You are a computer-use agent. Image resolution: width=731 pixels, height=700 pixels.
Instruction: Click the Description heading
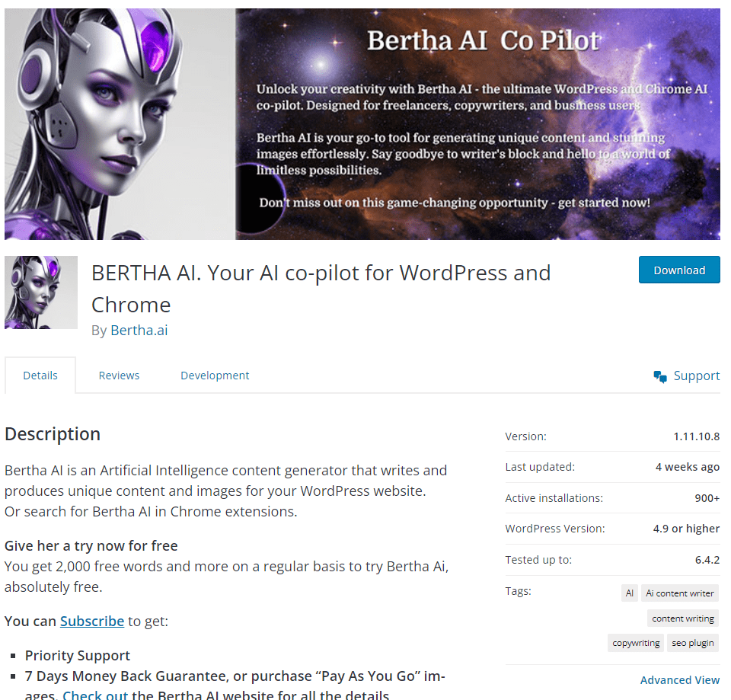tap(53, 433)
